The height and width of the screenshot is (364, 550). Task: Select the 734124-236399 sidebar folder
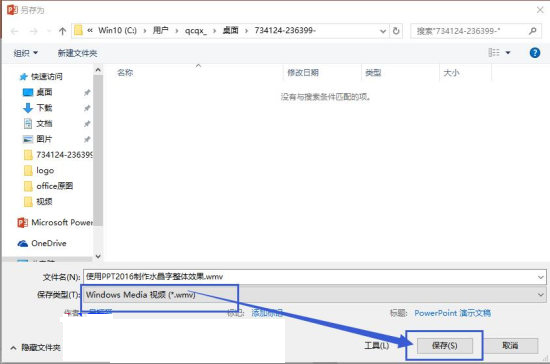tap(64, 155)
